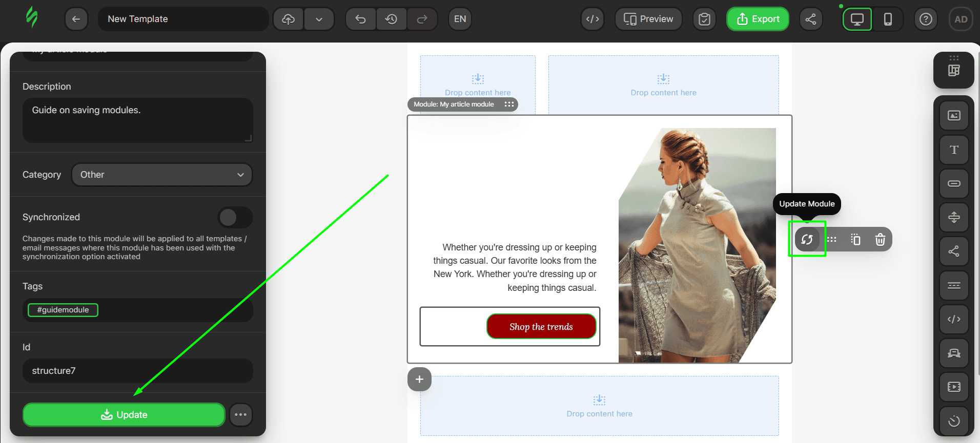Open version history clock icon
This screenshot has height=443, width=980.
[x=391, y=19]
